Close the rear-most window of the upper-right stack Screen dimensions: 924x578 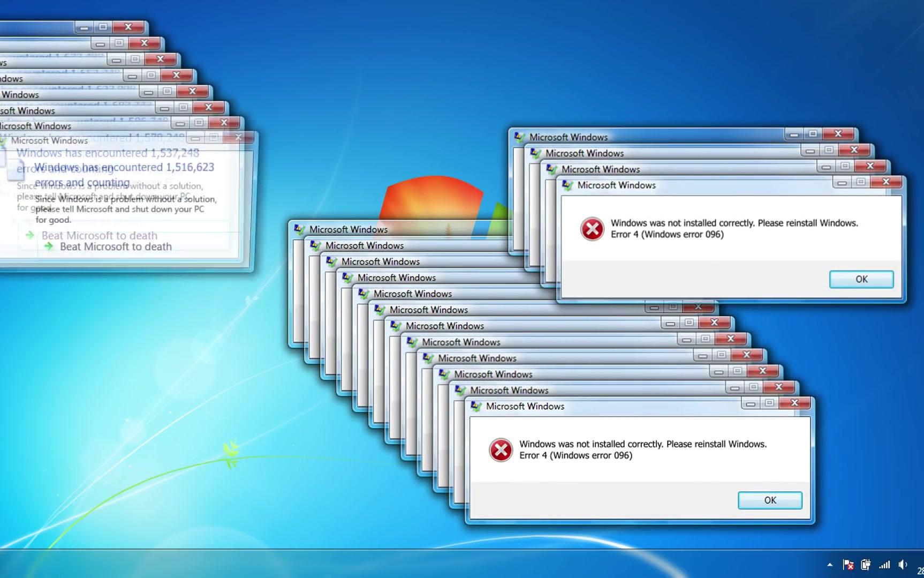click(x=838, y=134)
